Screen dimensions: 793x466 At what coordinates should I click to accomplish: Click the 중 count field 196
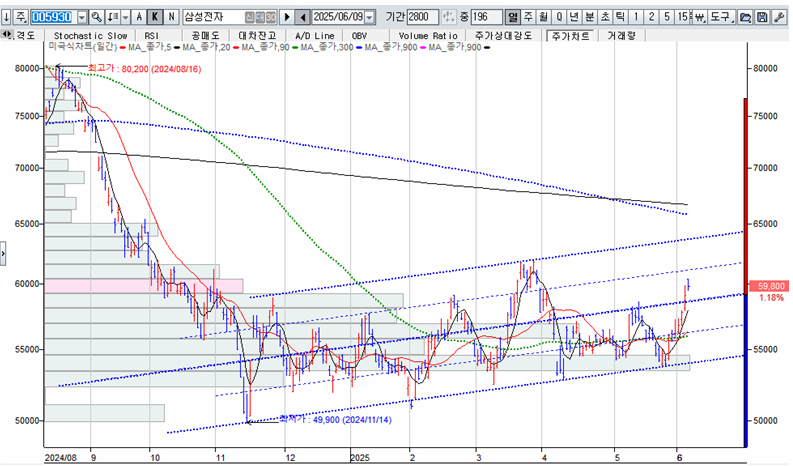[487, 17]
